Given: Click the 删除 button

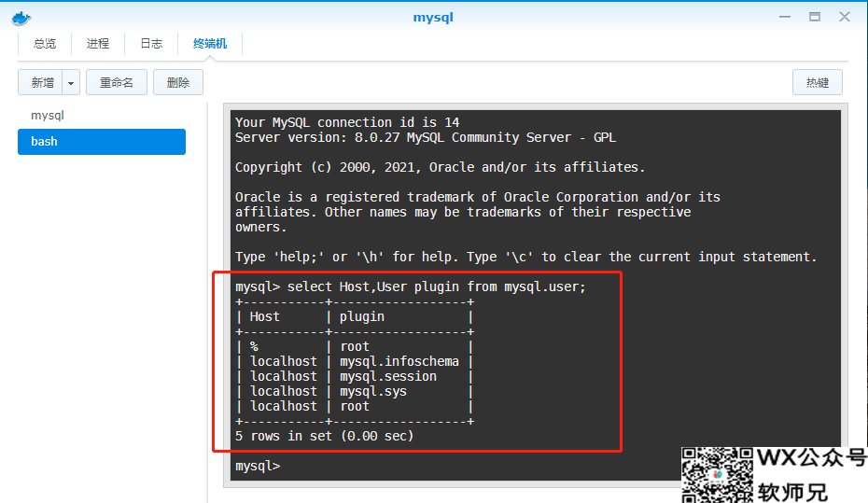Looking at the screenshot, I should [x=178, y=82].
